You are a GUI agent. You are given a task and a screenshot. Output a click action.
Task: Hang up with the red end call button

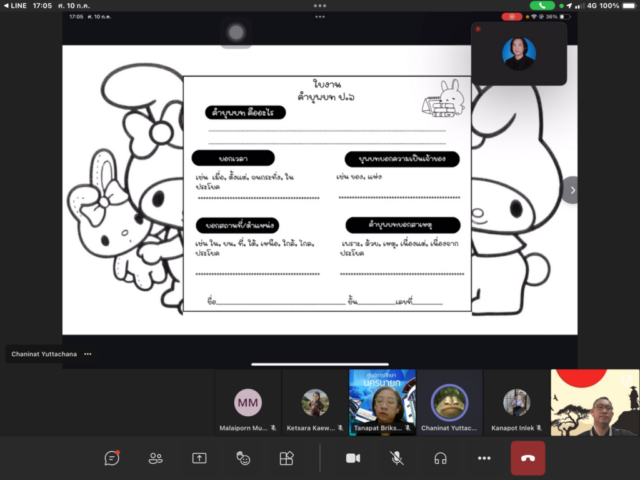[528, 458]
